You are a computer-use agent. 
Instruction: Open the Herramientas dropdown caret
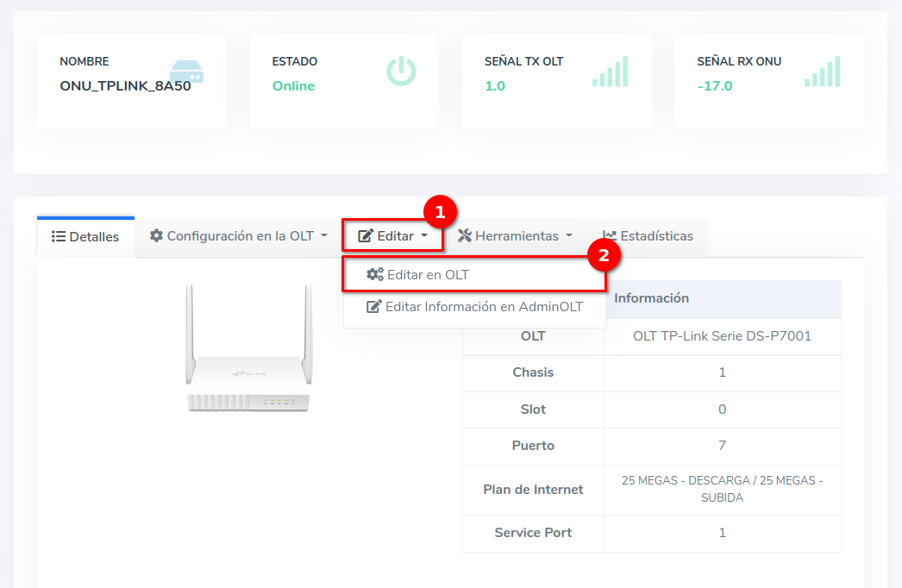coord(569,235)
